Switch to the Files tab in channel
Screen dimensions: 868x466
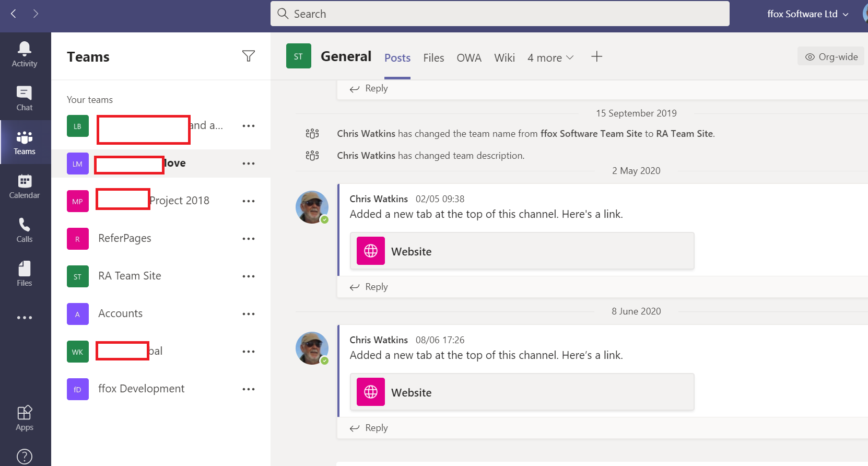pos(433,58)
